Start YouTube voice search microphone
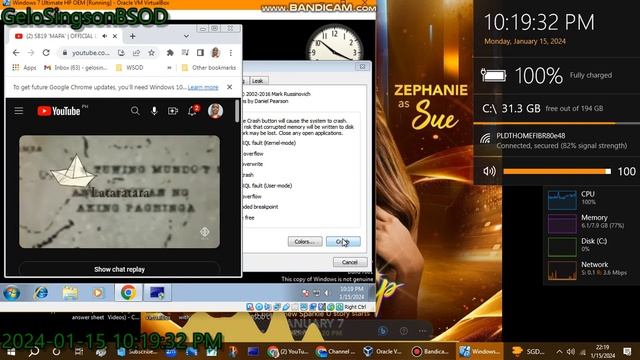640x360 pixels. (154, 111)
